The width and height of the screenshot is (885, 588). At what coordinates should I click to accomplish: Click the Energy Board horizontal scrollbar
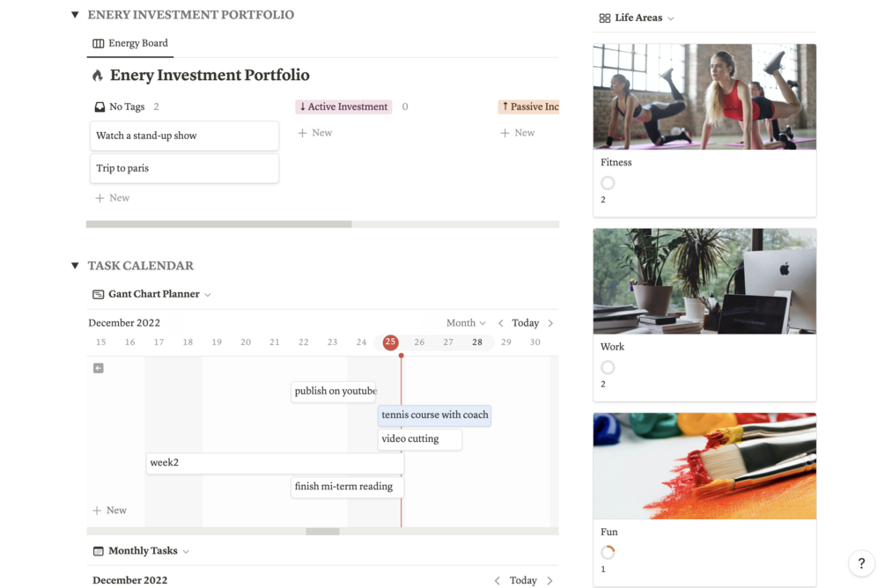coord(218,224)
